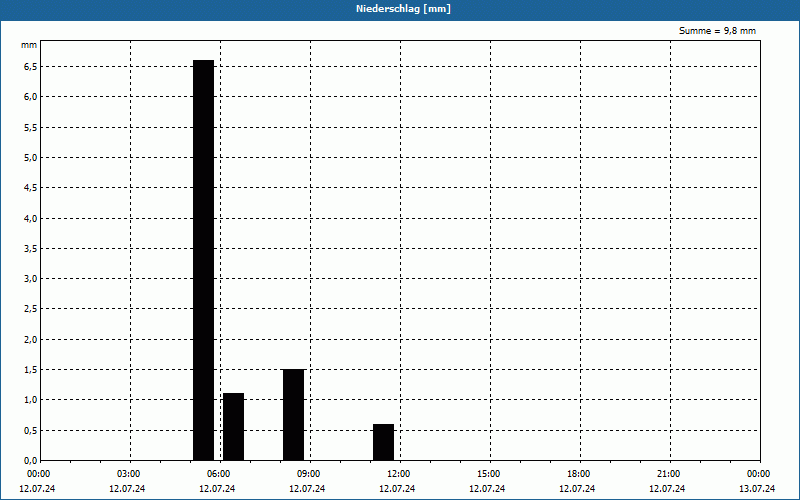Select the 2,0 y-axis value
Viewport: 800px width, 500px height.
[x=31, y=339]
